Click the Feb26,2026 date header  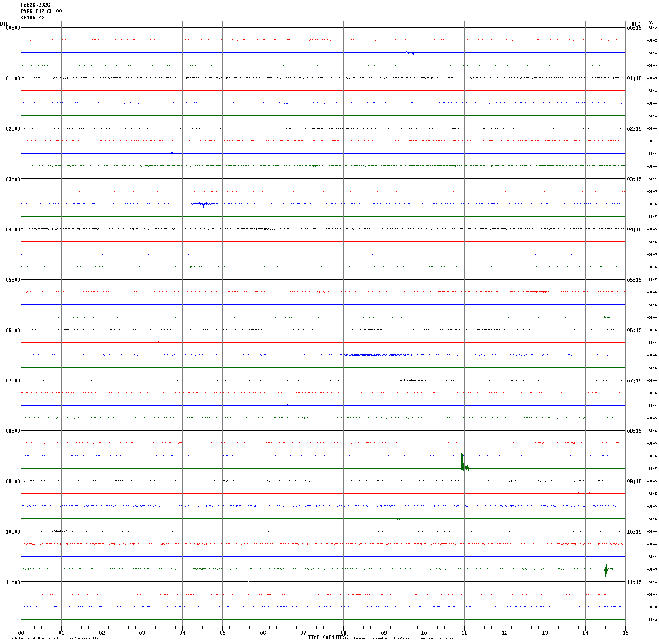coord(35,5)
